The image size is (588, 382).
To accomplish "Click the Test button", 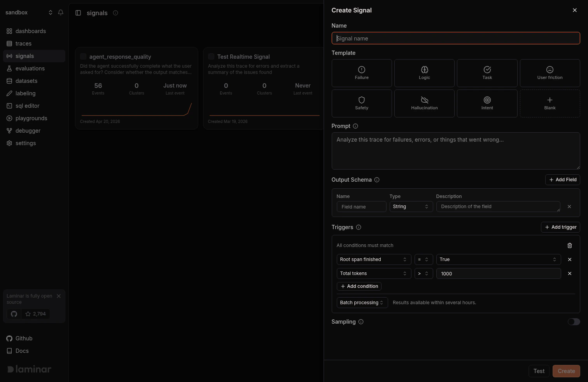I will click(x=539, y=371).
